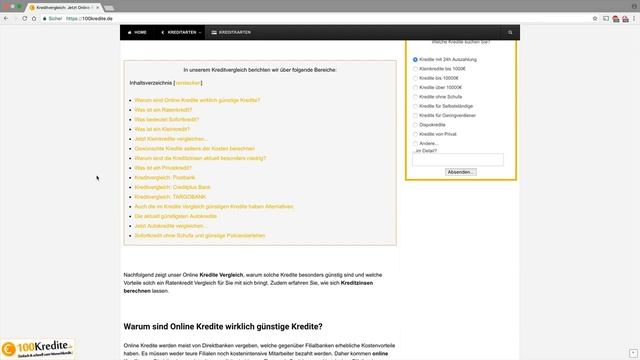Image resolution: width=640 pixels, height=360 pixels.
Task: Open 'Sofortkredit ohne Schufa' contents link
Action: [200, 236]
